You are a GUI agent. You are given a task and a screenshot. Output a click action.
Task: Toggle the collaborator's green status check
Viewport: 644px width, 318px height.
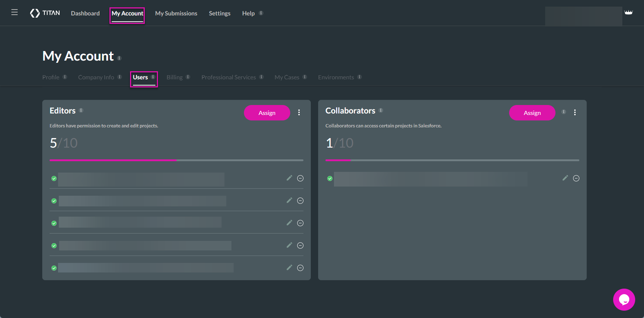330,178
